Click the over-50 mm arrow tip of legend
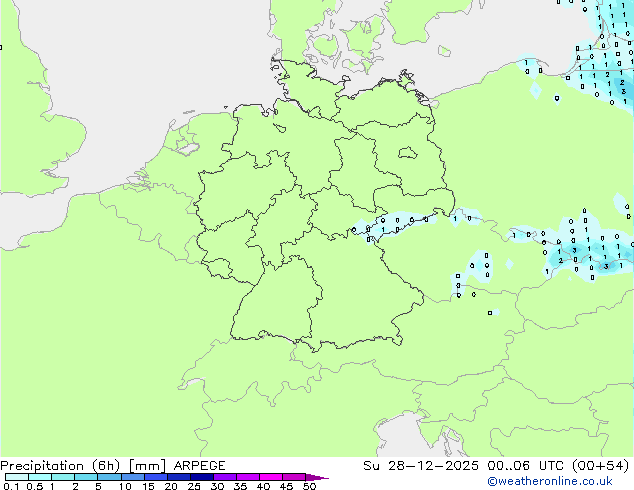 coord(317,477)
